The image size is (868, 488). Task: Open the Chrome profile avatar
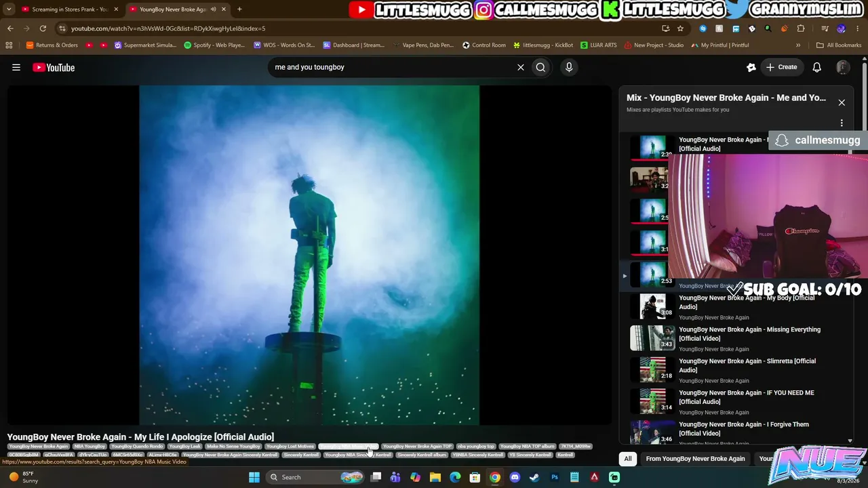tap(842, 28)
